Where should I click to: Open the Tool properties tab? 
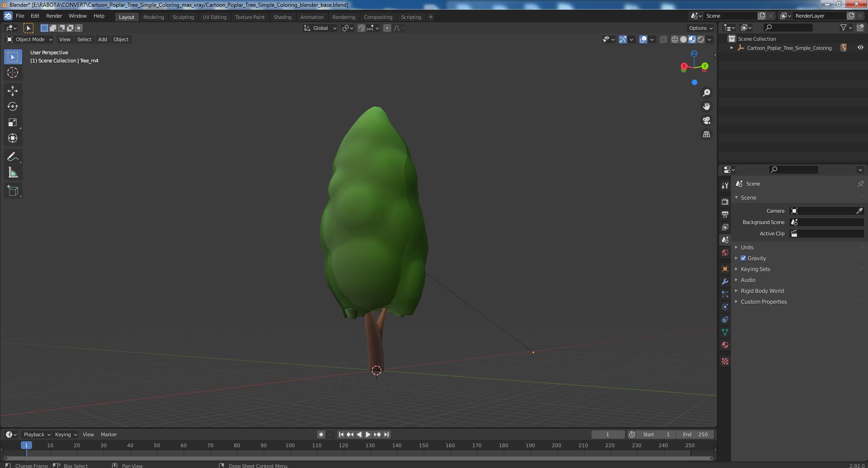pyautogui.click(x=725, y=185)
